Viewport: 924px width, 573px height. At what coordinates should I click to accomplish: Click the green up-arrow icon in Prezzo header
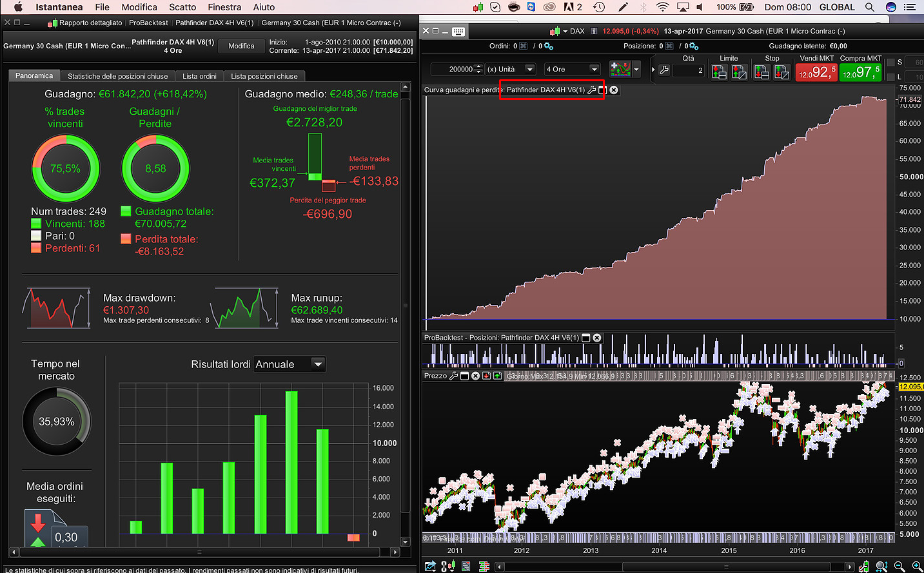click(x=497, y=376)
